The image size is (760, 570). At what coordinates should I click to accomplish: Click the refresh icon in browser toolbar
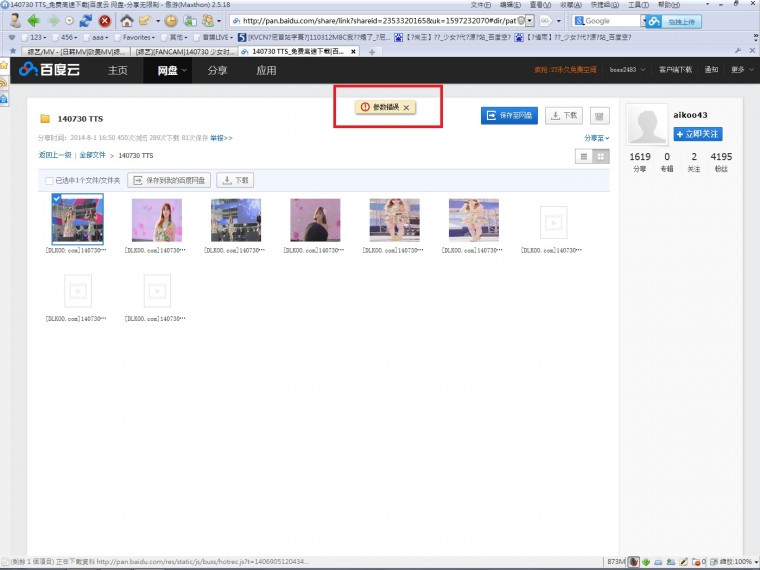(86, 20)
